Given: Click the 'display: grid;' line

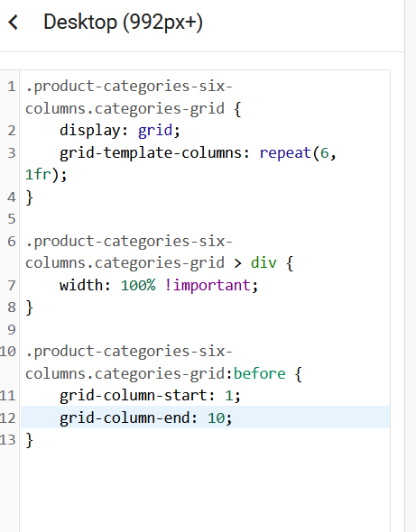Looking at the screenshot, I should pos(120,131).
